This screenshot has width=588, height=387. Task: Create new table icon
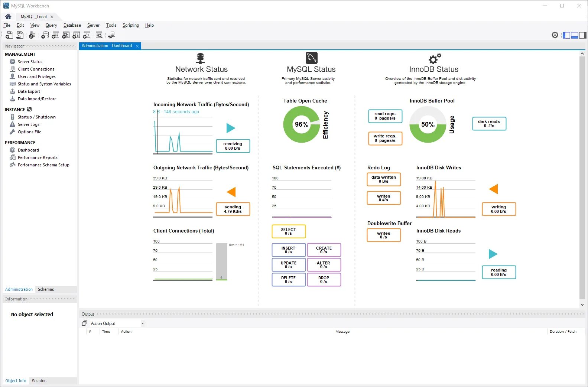pyautogui.click(x=55, y=35)
